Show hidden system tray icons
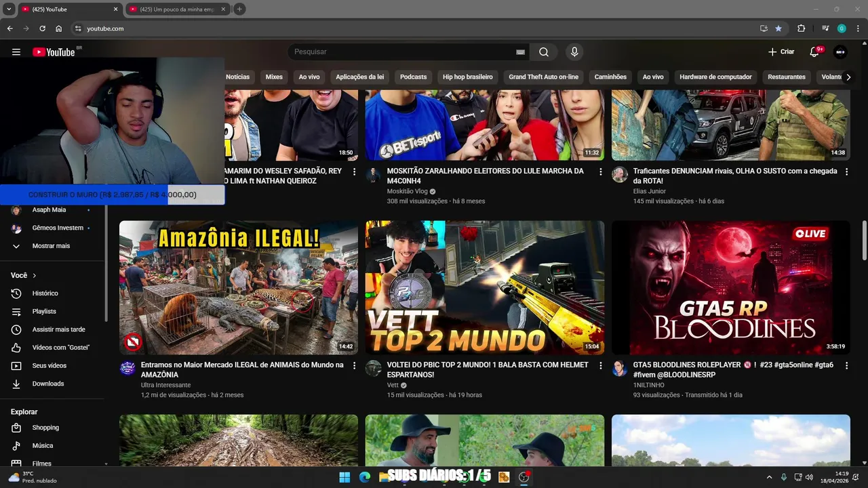868x488 pixels. (x=769, y=477)
